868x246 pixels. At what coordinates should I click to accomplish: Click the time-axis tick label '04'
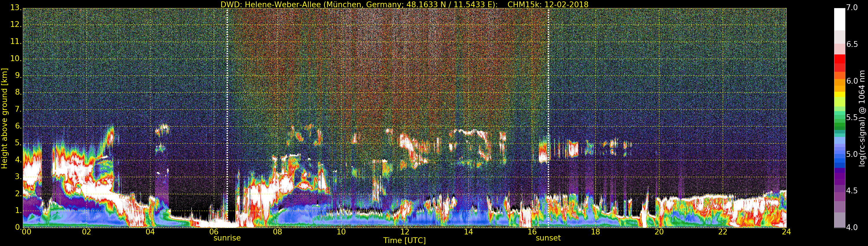coord(150,232)
